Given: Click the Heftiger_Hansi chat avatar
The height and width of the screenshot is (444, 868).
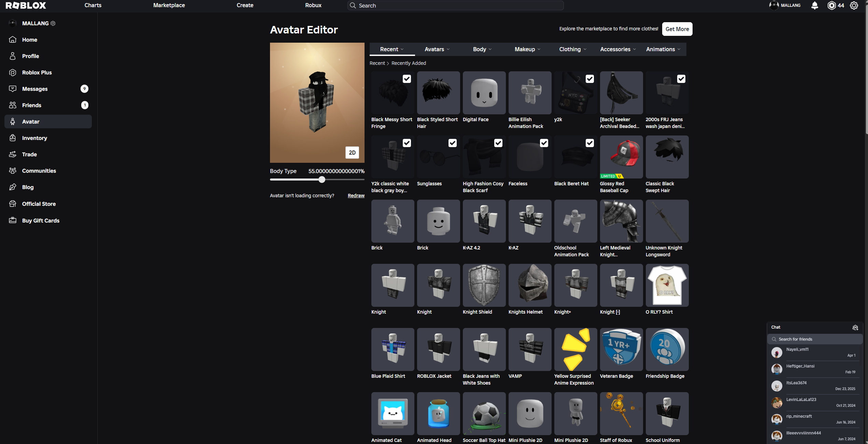Looking at the screenshot, I should click(x=777, y=369).
